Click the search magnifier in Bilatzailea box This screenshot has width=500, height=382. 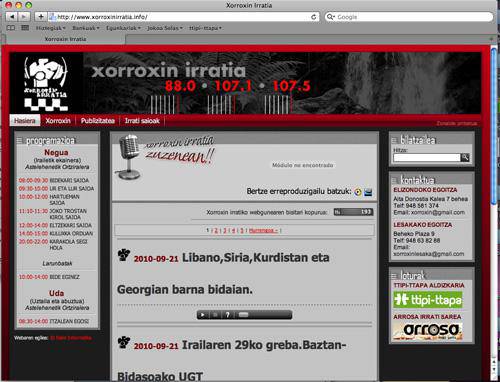coord(465,157)
